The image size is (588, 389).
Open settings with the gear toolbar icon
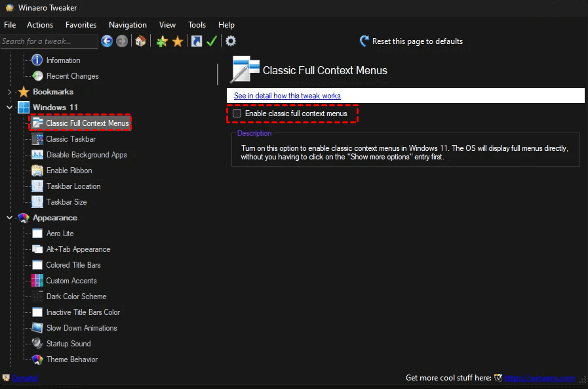[231, 41]
